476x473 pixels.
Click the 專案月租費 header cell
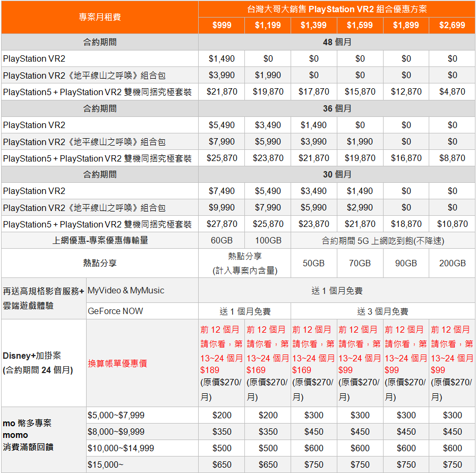100,17
